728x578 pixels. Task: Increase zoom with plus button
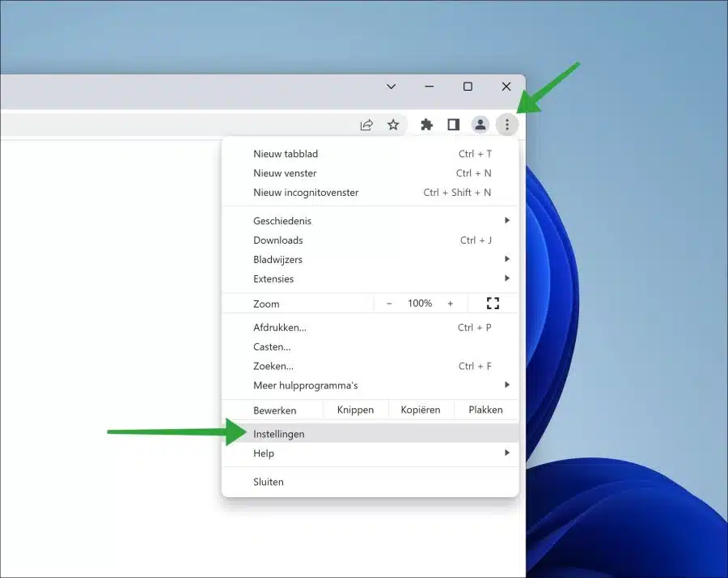[450, 304]
